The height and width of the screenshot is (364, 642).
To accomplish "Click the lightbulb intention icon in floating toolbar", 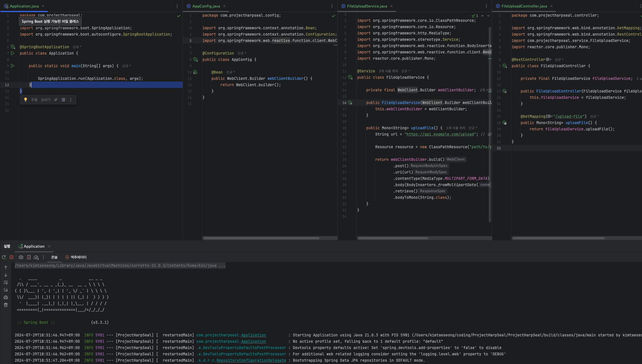I will (25, 100).
